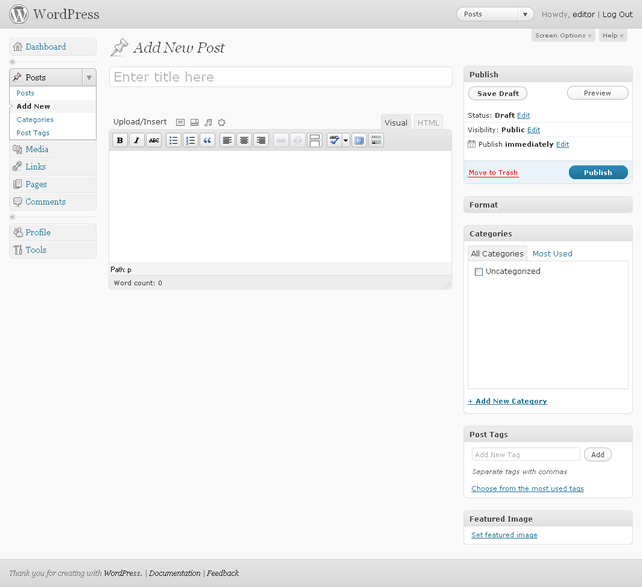The image size is (642, 587).
Task: Expand Screen Options panel
Action: tap(563, 36)
